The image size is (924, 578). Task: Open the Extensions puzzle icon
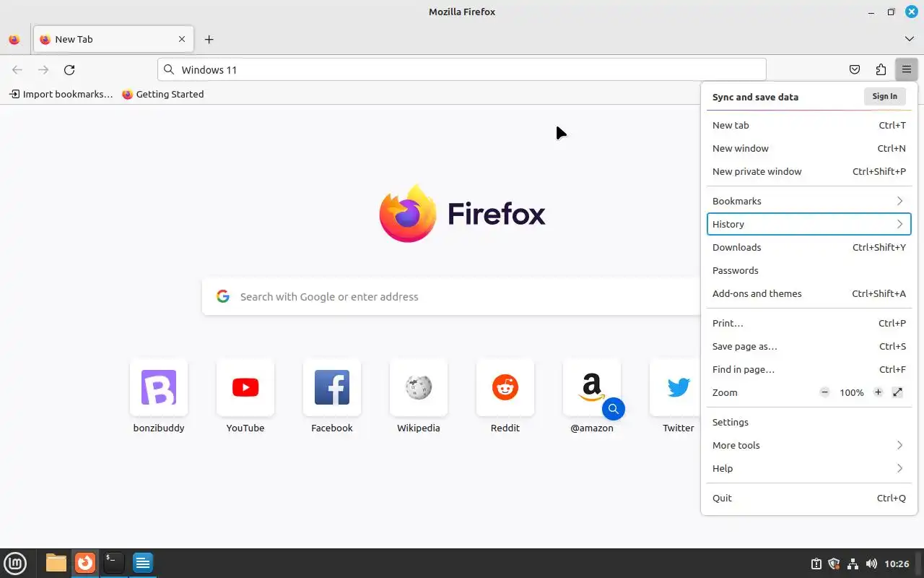[881, 70]
